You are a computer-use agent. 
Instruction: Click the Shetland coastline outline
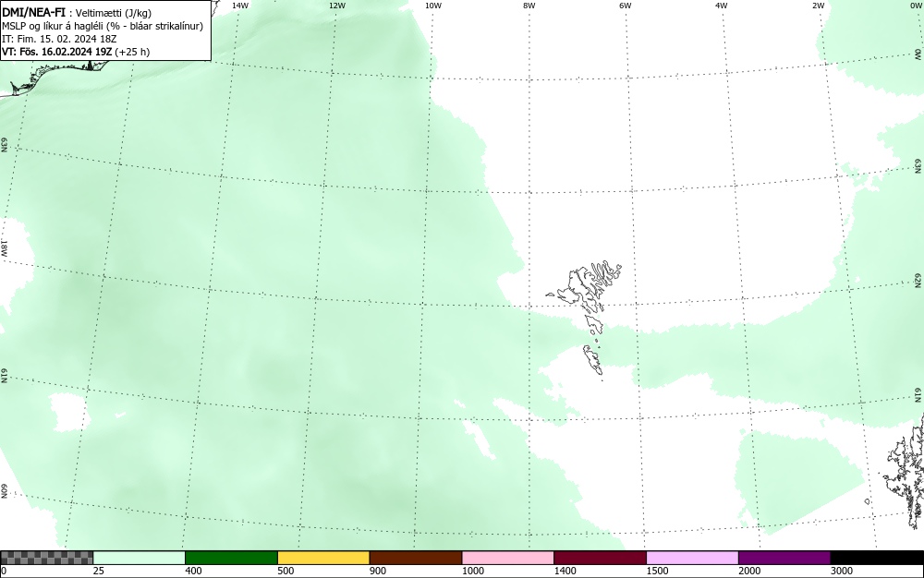pos(906,471)
